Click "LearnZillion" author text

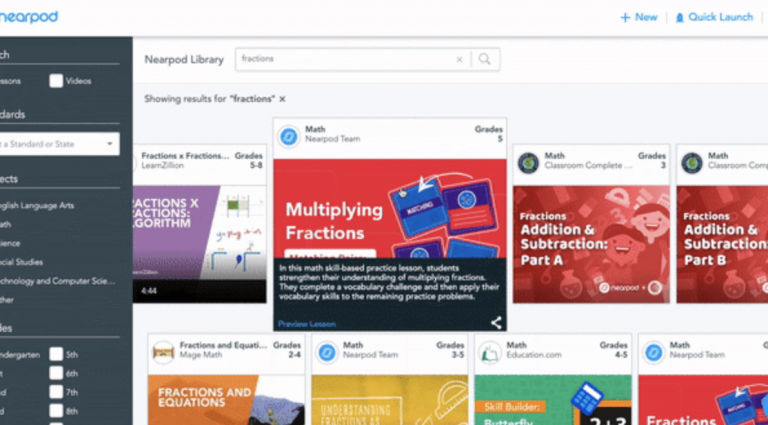tap(163, 166)
